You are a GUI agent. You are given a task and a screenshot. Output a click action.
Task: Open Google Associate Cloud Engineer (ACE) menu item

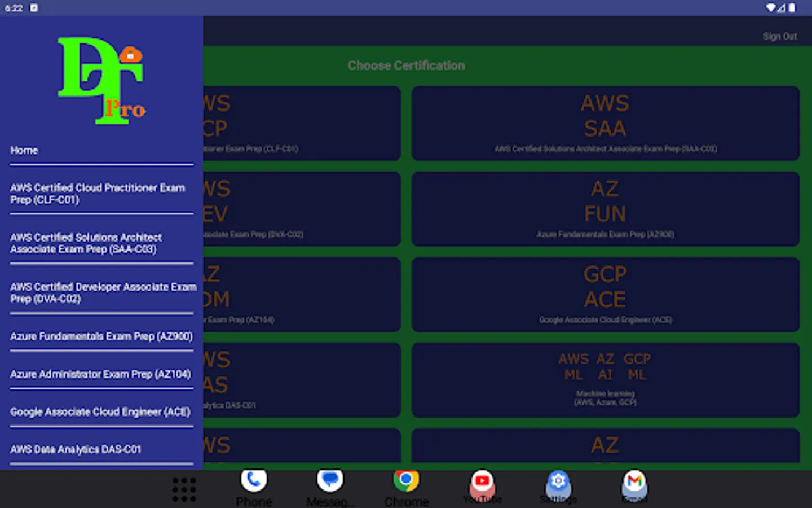pos(101,412)
